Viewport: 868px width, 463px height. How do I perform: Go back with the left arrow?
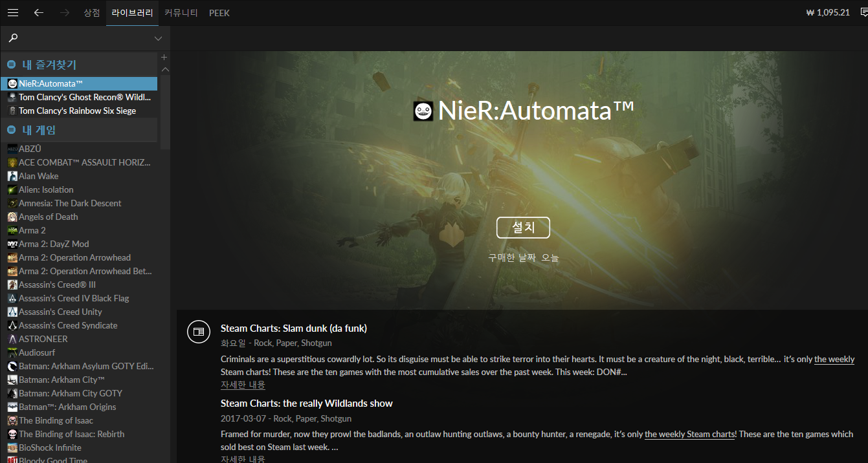click(39, 13)
